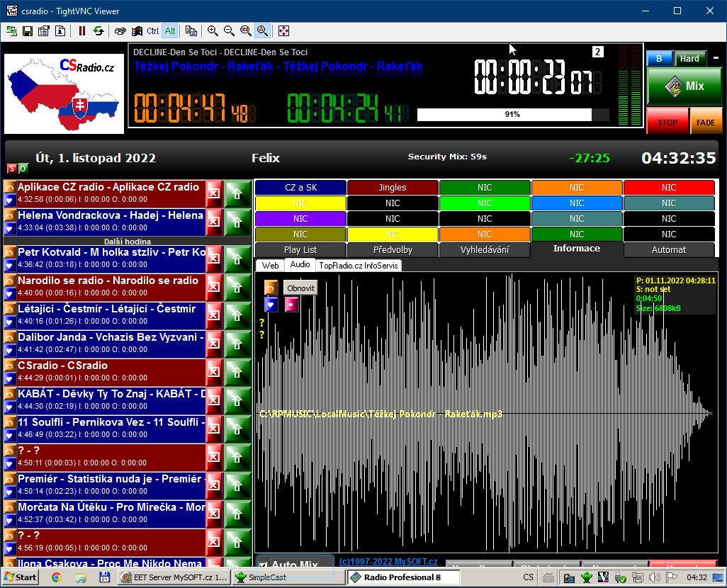Delete CSradio jingle from playlist
The width and height of the screenshot is (727, 588).
pos(214,371)
